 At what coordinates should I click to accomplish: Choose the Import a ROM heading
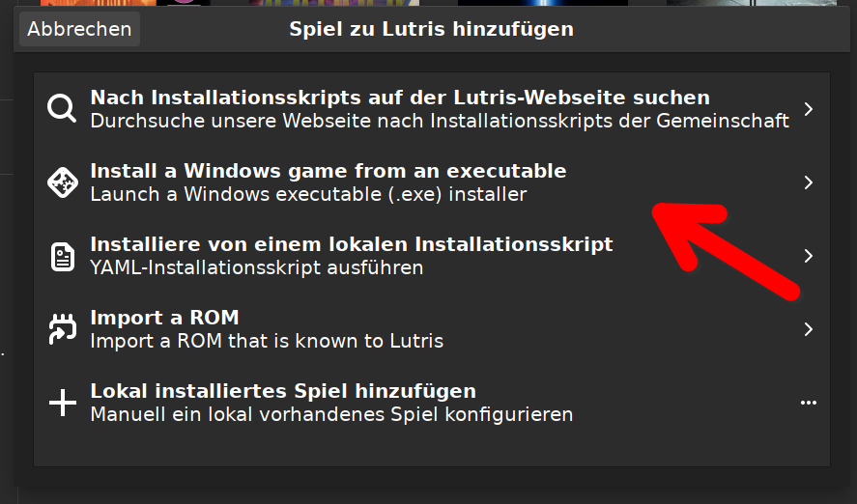tap(164, 318)
